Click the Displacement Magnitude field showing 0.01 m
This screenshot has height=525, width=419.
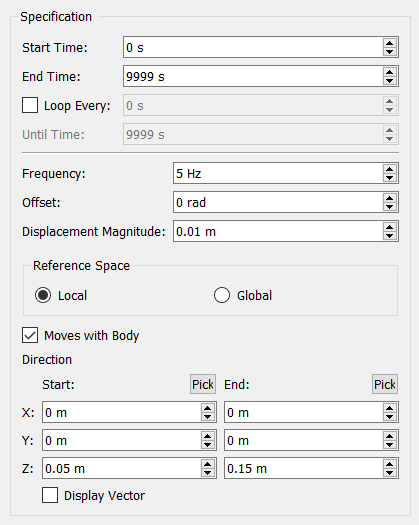point(278,231)
